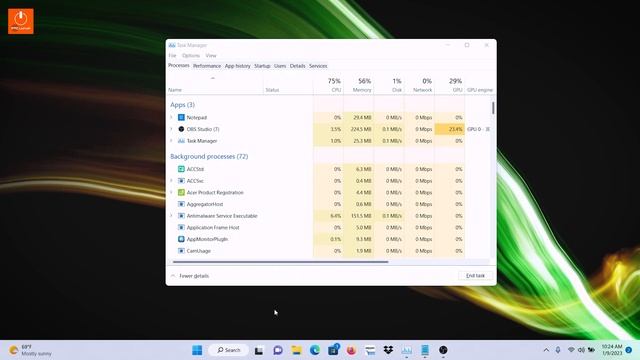640x360 pixels.
Task: Expand the OBS Studio process group
Action: click(x=171, y=129)
